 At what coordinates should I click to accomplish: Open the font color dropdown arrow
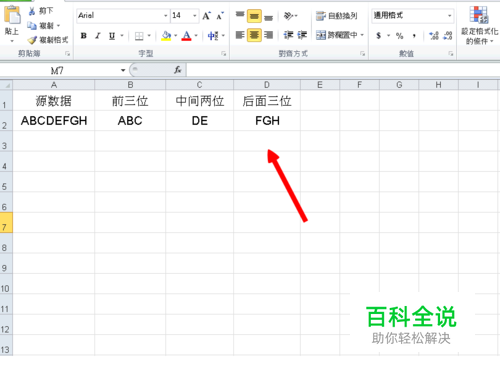[196, 36]
